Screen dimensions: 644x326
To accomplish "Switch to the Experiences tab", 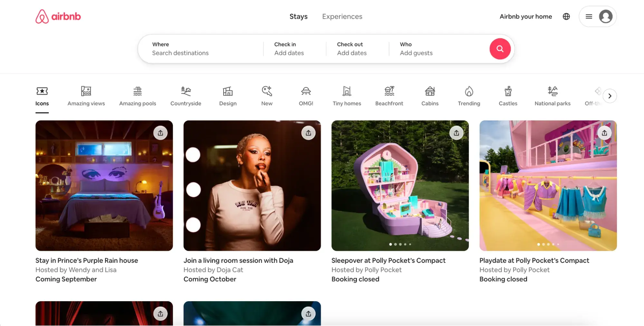I will click(x=342, y=16).
